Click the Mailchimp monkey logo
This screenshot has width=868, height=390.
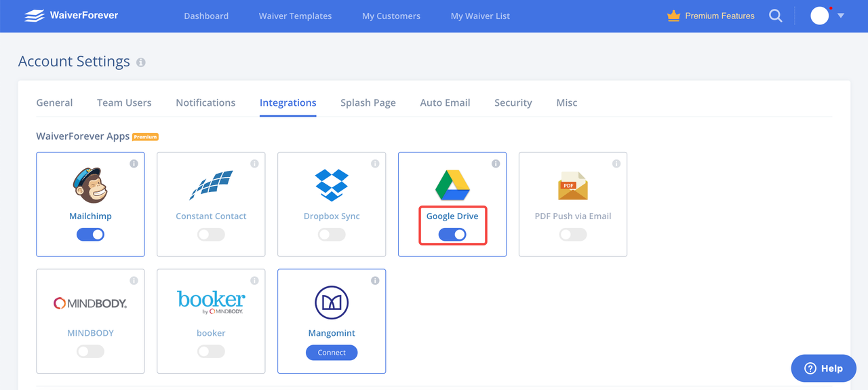[90, 185]
